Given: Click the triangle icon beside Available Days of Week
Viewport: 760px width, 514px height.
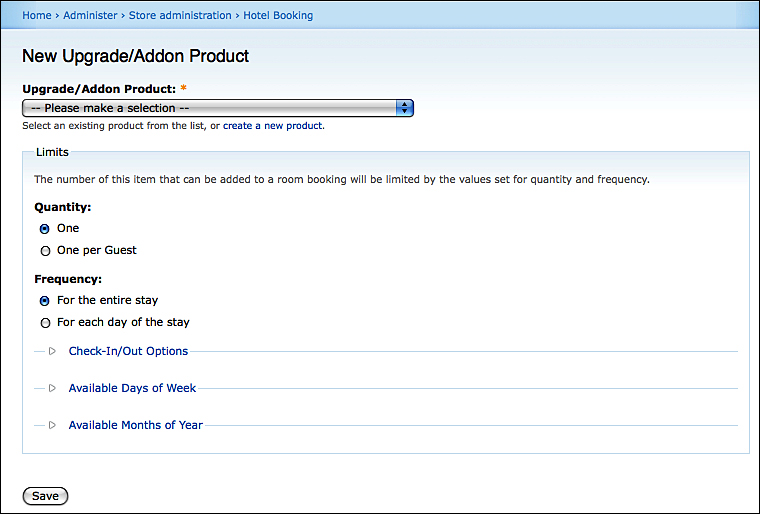Looking at the screenshot, I should pyautogui.click(x=52, y=388).
